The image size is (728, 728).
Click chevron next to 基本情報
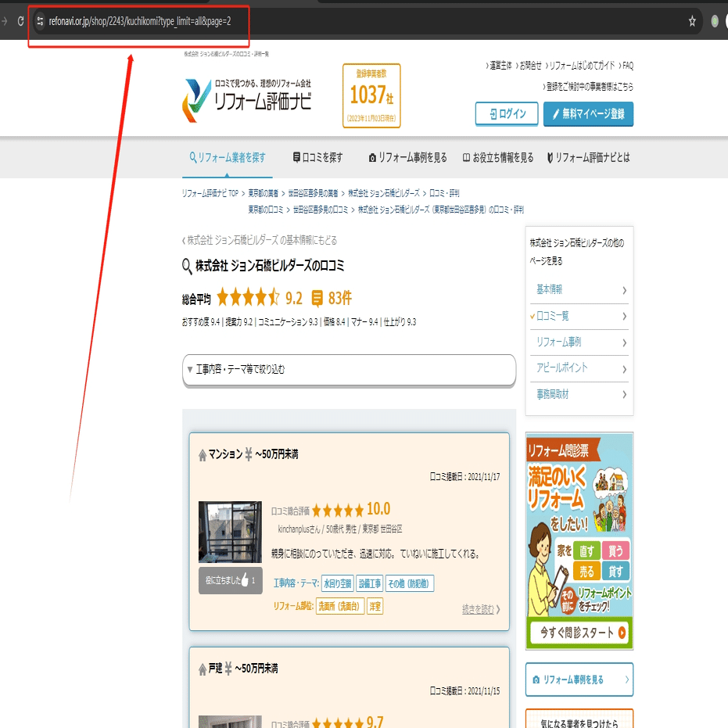[x=625, y=290]
